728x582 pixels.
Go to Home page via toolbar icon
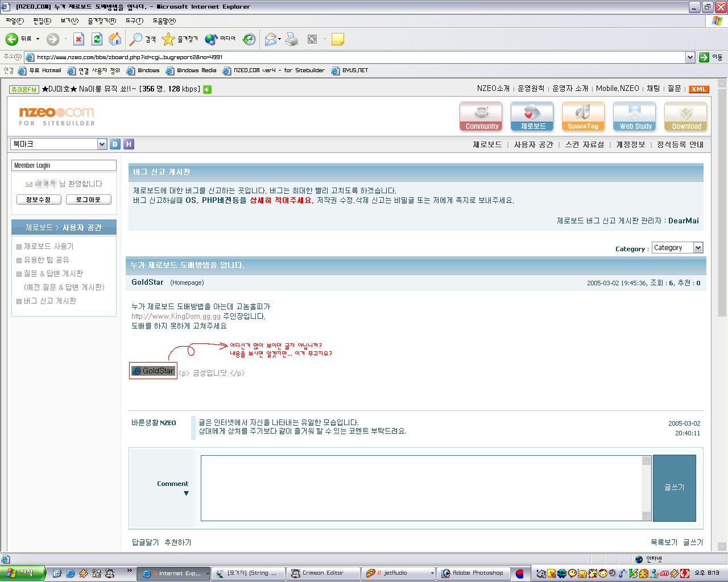[x=115, y=39]
